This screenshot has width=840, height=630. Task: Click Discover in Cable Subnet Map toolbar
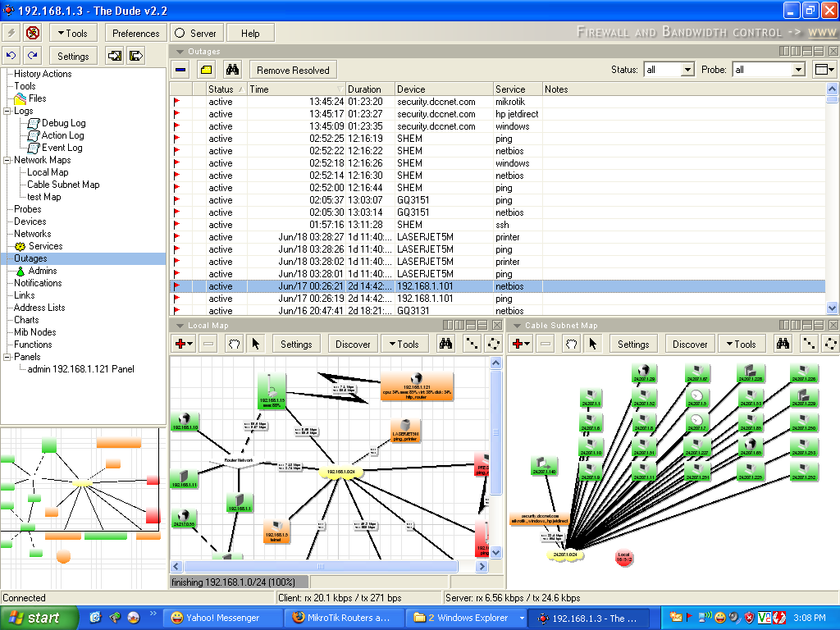pyautogui.click(x=689, y=344)
